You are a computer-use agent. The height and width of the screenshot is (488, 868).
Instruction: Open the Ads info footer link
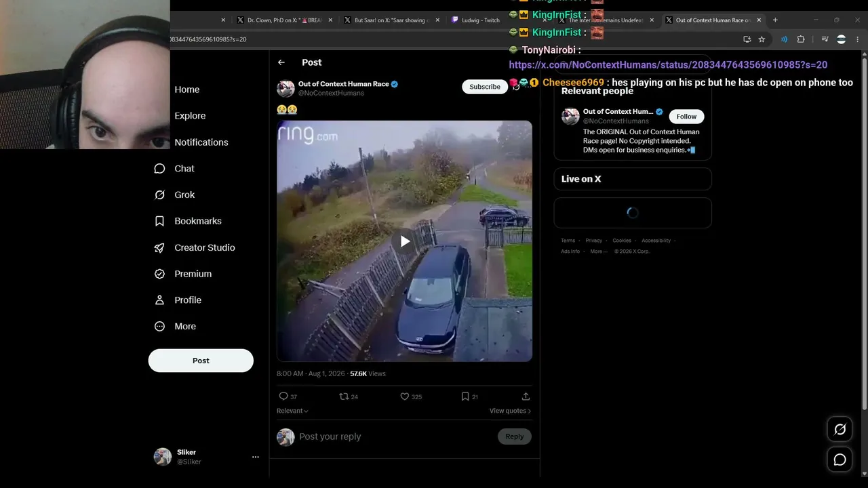click(x=570, y=251)
